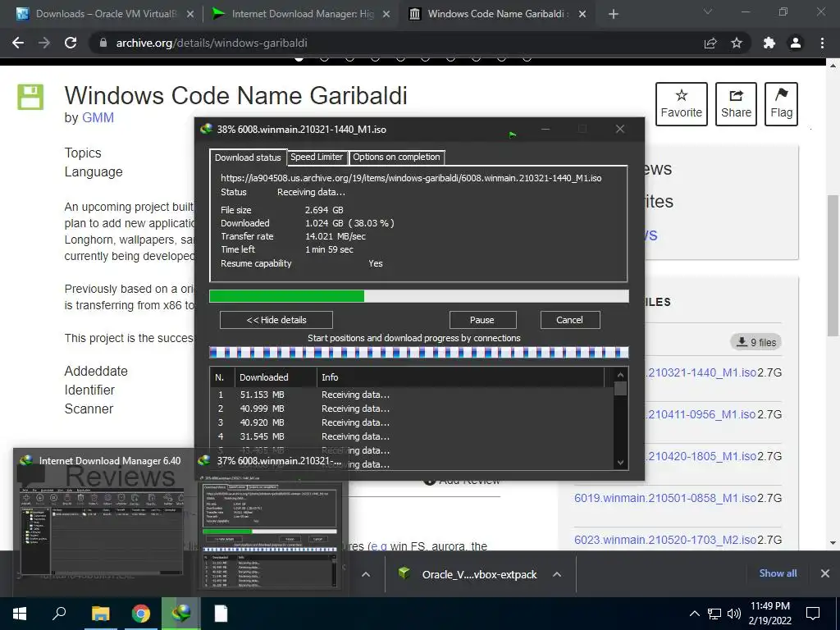Click Internet Download Manager 6.40 preview thumbnail
The image size is (840, 630).
pyautogui.click(x=103, y=521)
